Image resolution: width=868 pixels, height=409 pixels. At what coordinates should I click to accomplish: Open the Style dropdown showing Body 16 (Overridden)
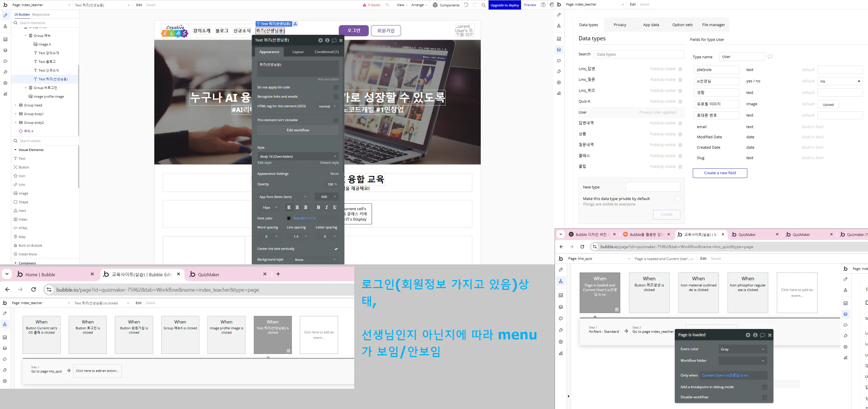(x=298, y=156)
